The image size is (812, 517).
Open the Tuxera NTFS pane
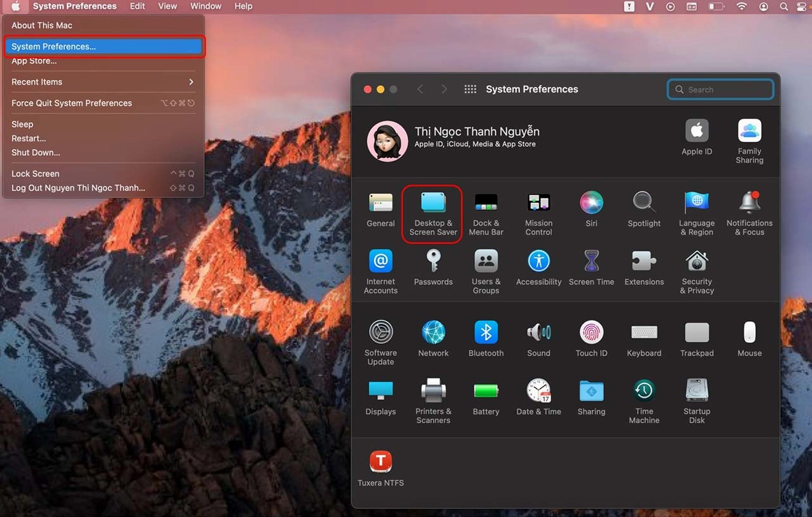click(x=381, y=468)
